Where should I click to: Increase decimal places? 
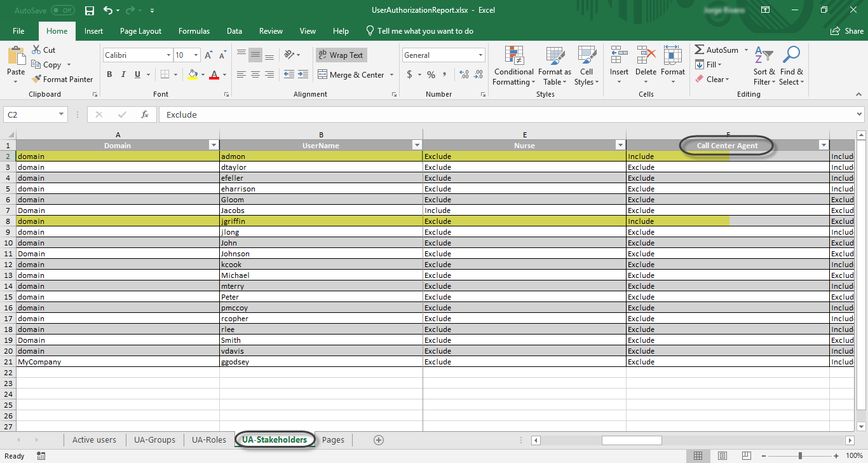pos(463,75)
